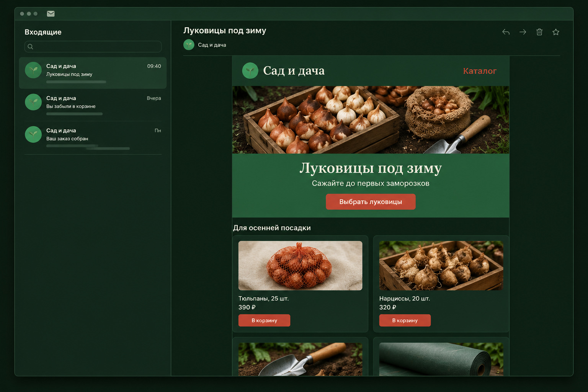Image resolution: width=588 pixels, height=392 pixels.
Task: Open the Каталог link
Action: point(480,71)
